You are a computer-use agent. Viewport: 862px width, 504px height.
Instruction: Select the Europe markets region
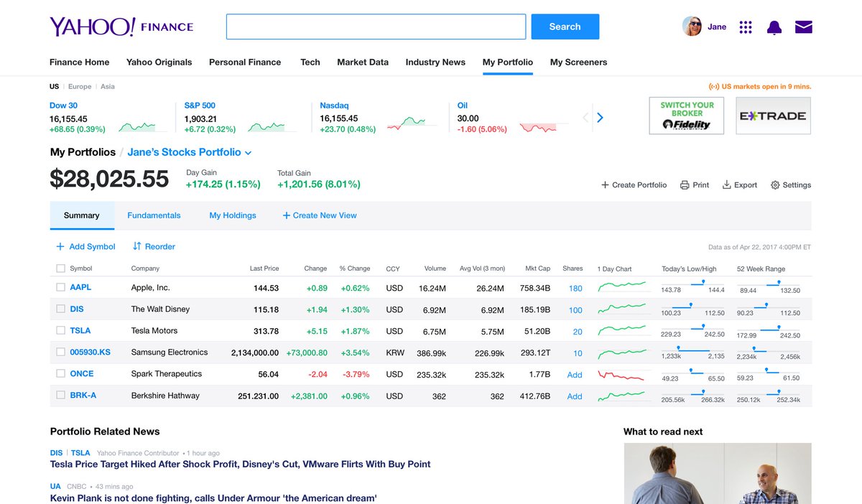pyautogui.click(x=80, y=87)
